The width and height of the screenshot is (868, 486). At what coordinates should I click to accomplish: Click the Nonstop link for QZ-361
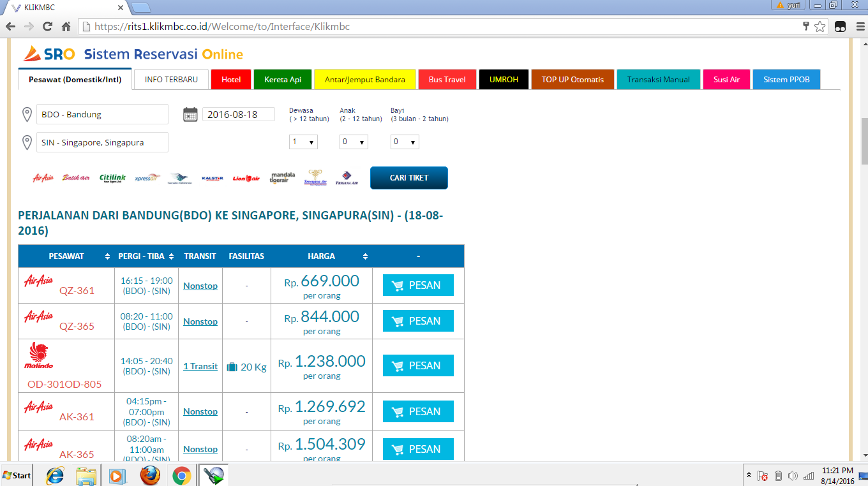(x=200, y=286)
